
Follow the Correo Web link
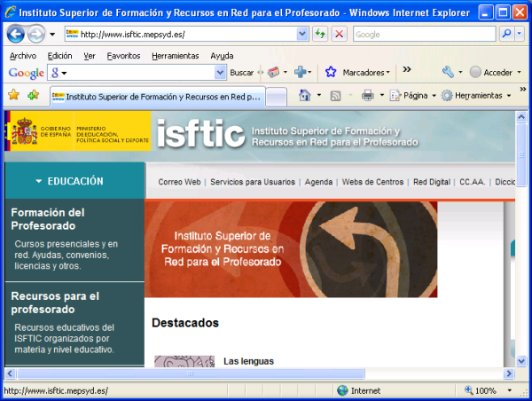coord(179,182)
